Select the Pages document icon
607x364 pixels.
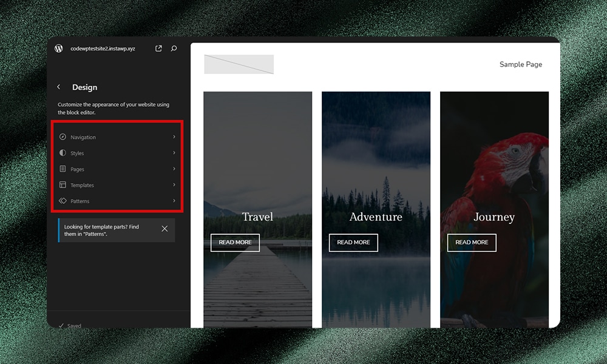[63, 169]
